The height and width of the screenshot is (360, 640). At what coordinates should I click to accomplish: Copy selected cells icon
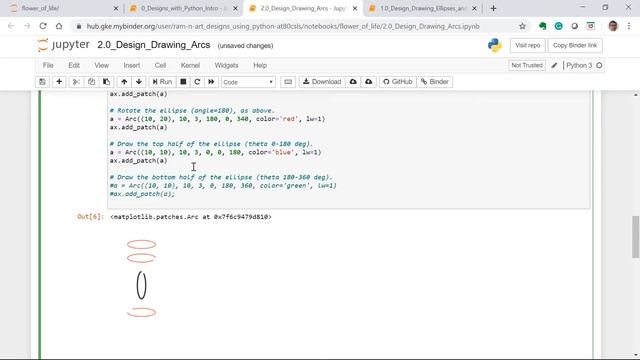pos(91,82)
